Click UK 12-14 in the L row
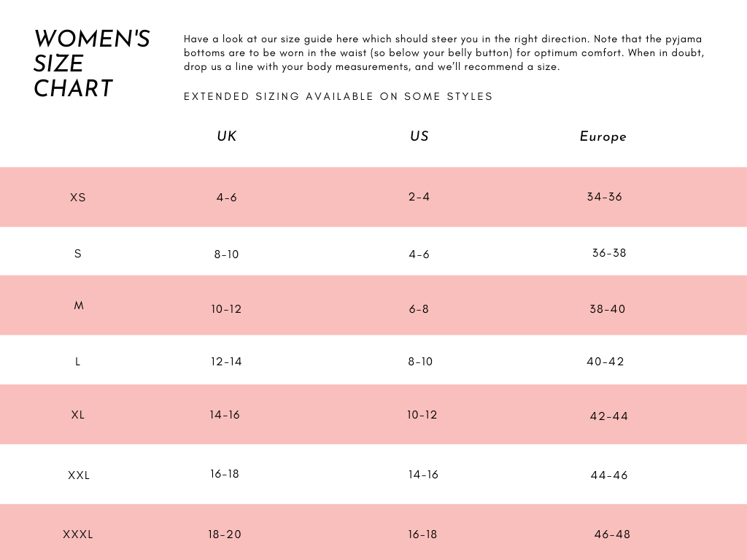This screenshot has width=747, height=560. pyautogui.click(x=226, y=362)
